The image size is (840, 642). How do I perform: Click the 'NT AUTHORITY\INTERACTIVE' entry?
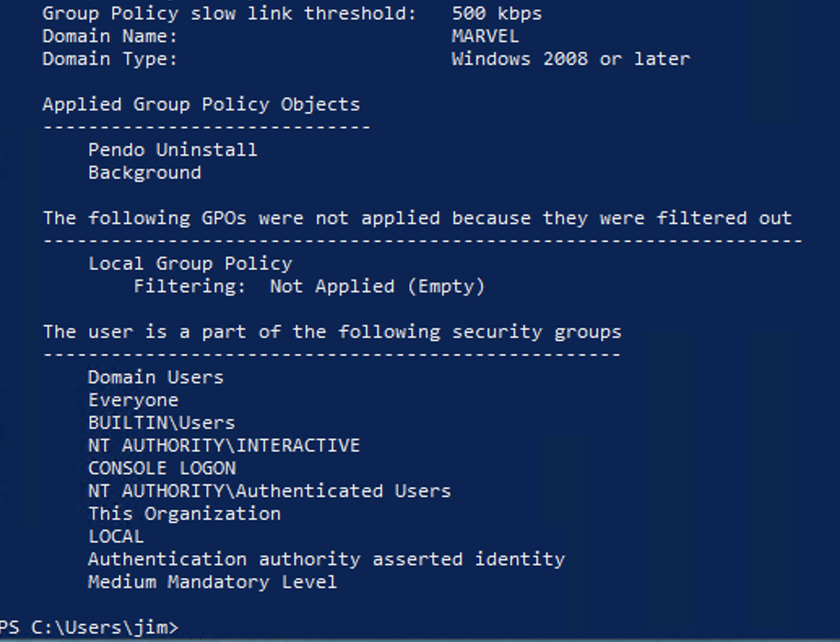pos(223,445)
